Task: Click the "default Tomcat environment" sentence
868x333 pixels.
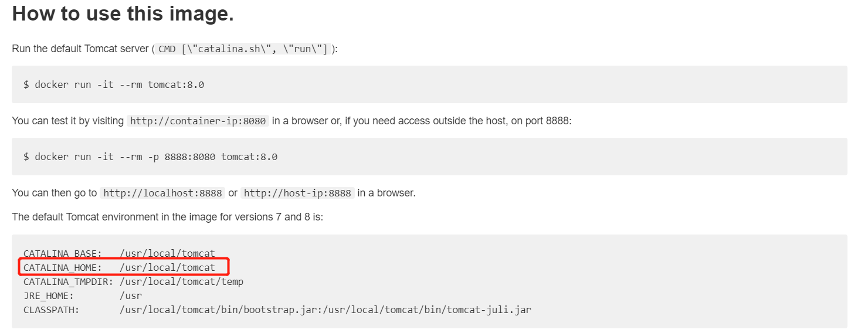Action: (167, 217)
